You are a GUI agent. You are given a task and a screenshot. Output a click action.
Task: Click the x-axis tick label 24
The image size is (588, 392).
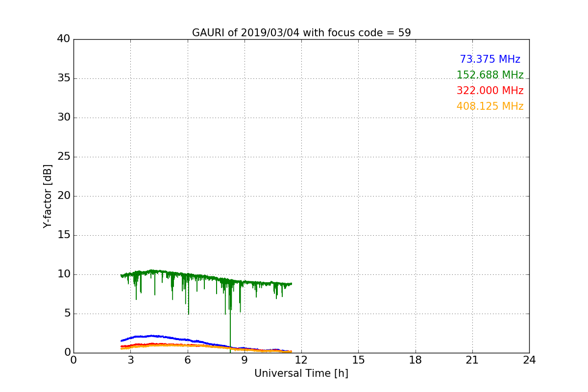click(x=529, y=360)
